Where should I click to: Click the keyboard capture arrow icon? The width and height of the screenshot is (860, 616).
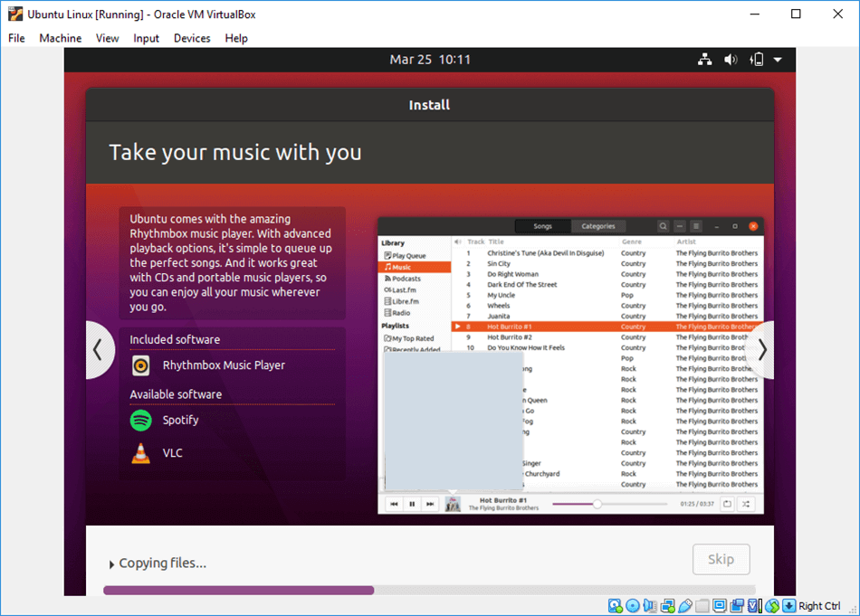click(788, 605)
